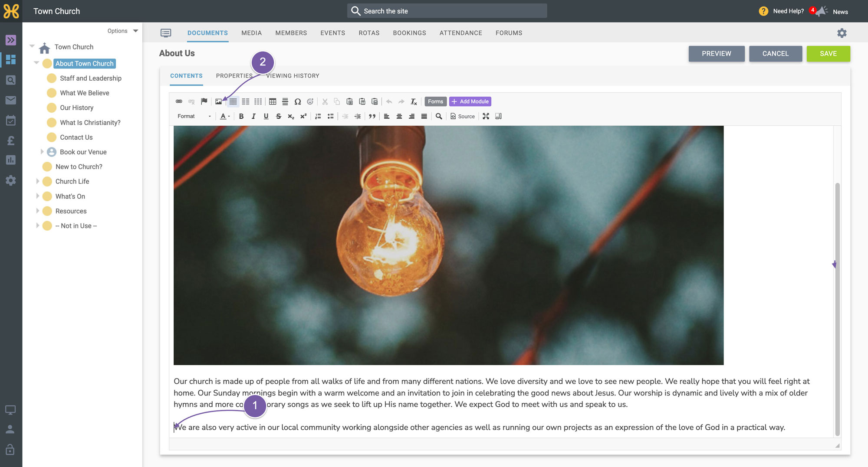The width and height of the screenshot is (868, 467).
Task: Click the anchor flag icon
Action: pyautogui.click(x=204, y=101)
